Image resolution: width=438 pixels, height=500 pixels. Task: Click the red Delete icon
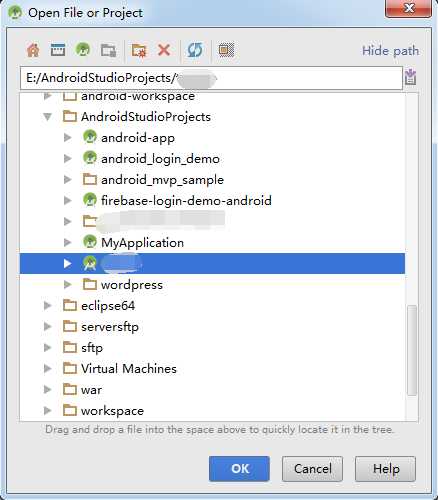164,50
